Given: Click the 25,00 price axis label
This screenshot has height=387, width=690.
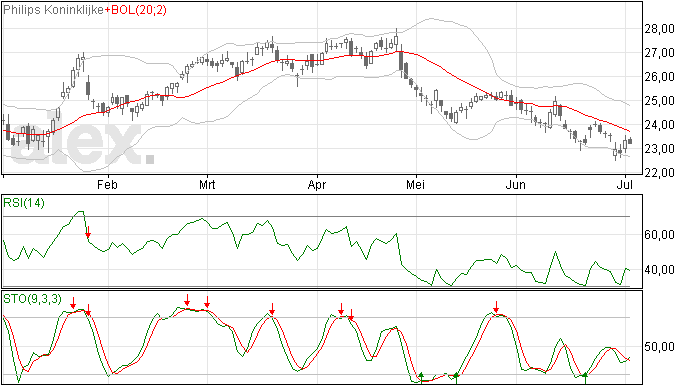Looking at the screenshot, I should (660, 101).
